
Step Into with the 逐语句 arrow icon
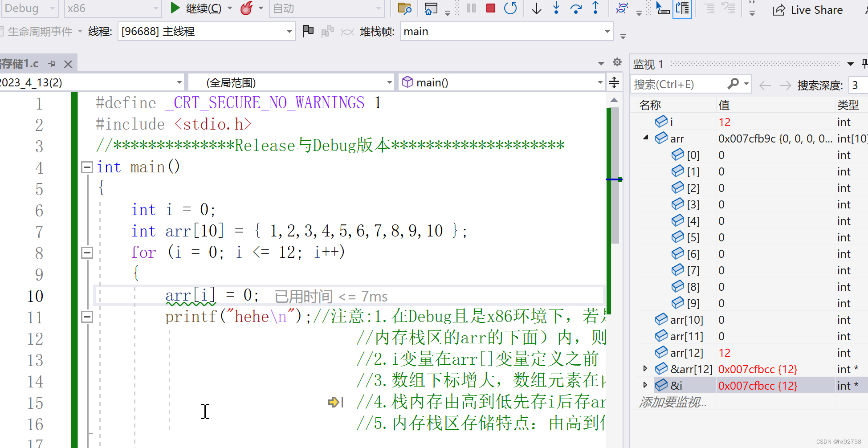click(556, 8)
